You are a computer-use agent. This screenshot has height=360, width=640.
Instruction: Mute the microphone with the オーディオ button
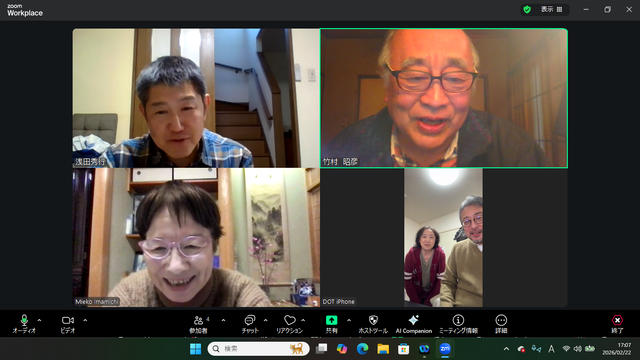coord(24,324)
